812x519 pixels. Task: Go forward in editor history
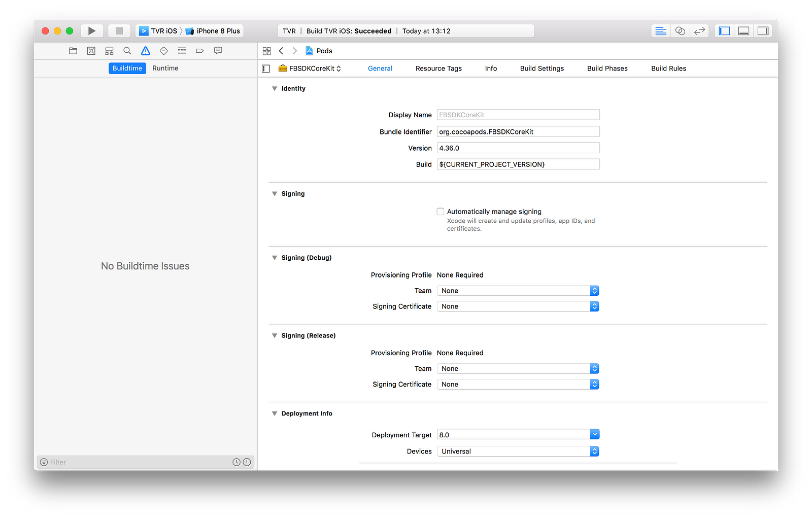(x=295, y=51)
